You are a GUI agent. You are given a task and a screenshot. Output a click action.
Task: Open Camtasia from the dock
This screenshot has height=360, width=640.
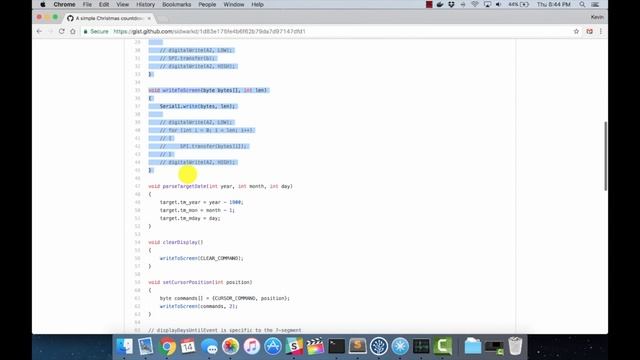coord(442,346)
